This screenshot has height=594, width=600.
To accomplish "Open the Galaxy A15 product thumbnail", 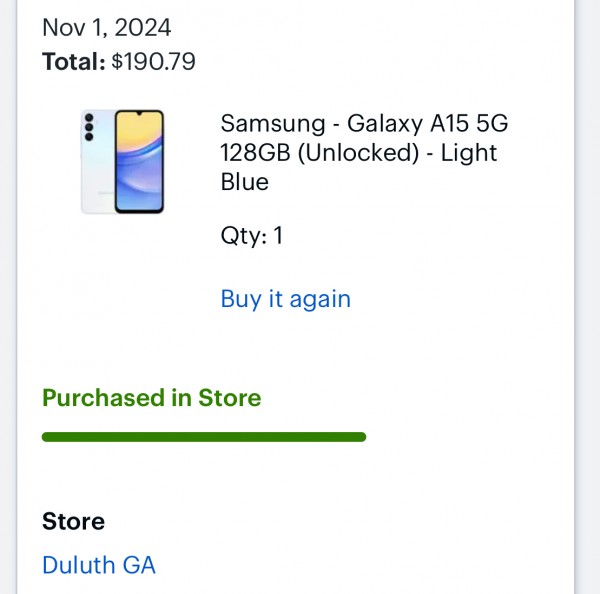I will [123, 161].
